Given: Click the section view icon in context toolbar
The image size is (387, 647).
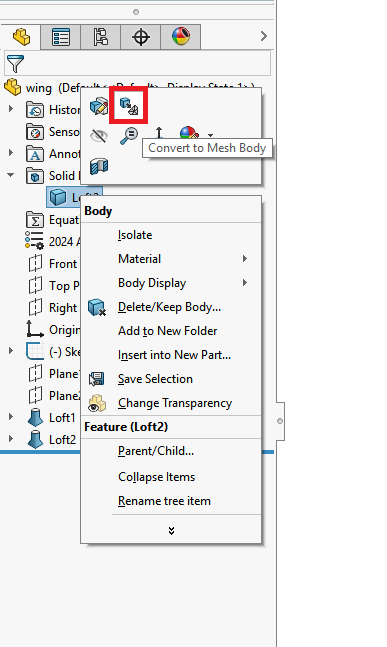Looking at the screenshot, I should click(99, 166).
